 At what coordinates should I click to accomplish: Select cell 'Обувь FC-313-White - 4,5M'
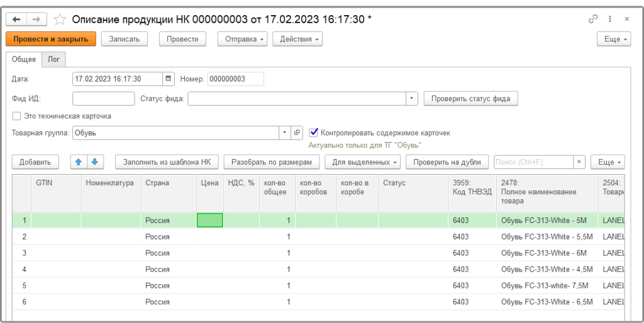tap(547, 269)
